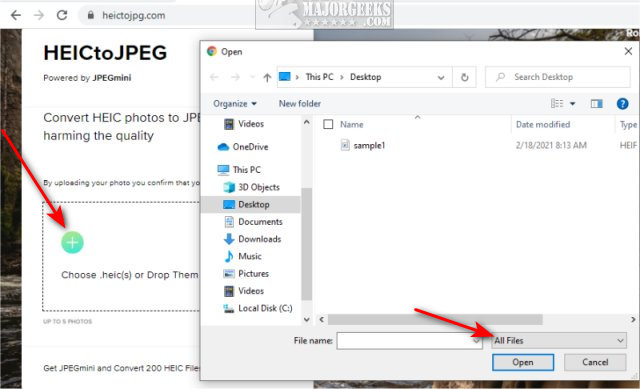Sort by Date modified column
This screenshot has width=640, height=389.
tap(543, 124)
